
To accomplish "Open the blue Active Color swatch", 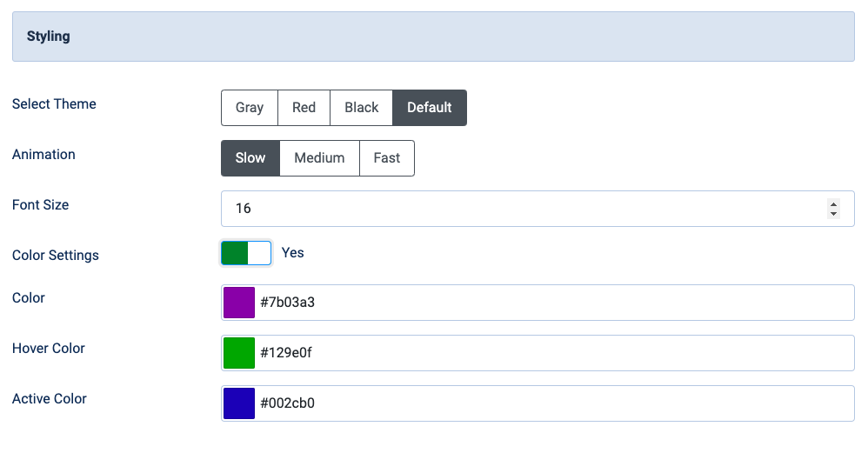I will (238, 403).
